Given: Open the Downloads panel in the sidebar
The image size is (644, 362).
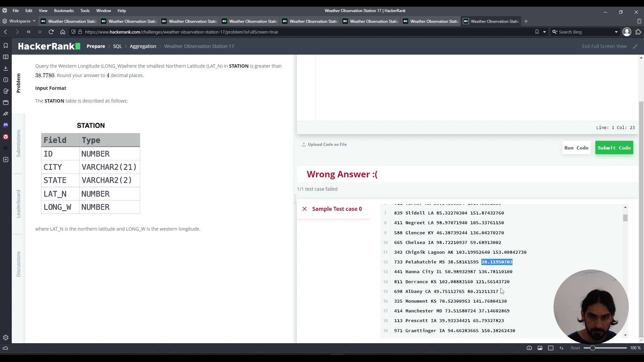Looking at the screenshot, I should pos(5,68).
